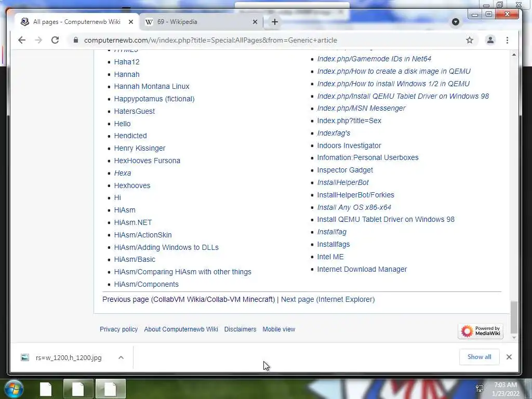Click the scrollbar down arrow
This screenshot has height=399, width=532.
[514, 338]
